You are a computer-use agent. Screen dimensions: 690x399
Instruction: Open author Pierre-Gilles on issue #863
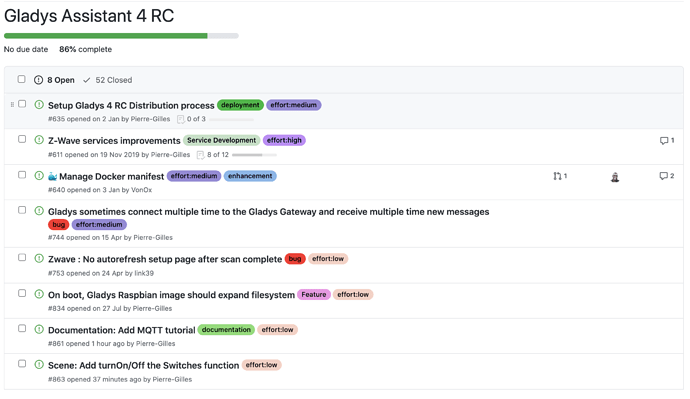click(x=172, y=379)
